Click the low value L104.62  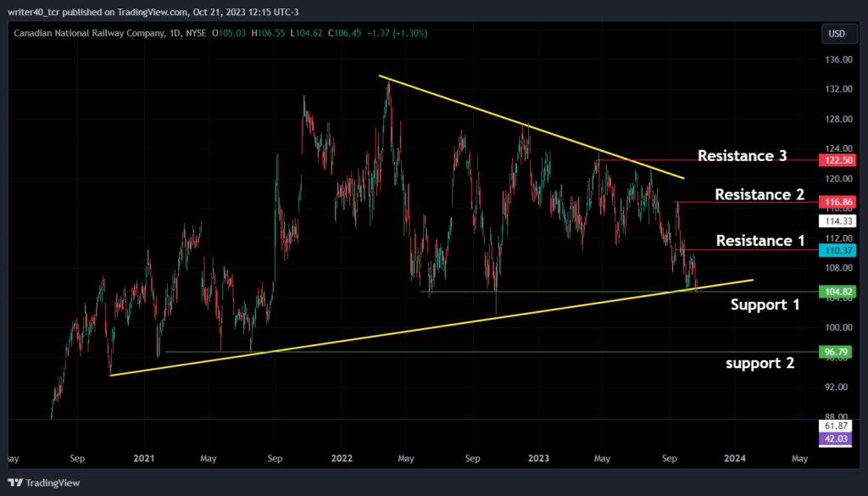(x=306, y=33)
